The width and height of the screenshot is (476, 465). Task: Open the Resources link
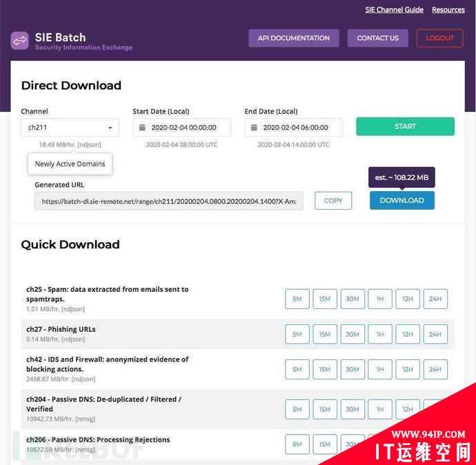(x=448, y=10)
